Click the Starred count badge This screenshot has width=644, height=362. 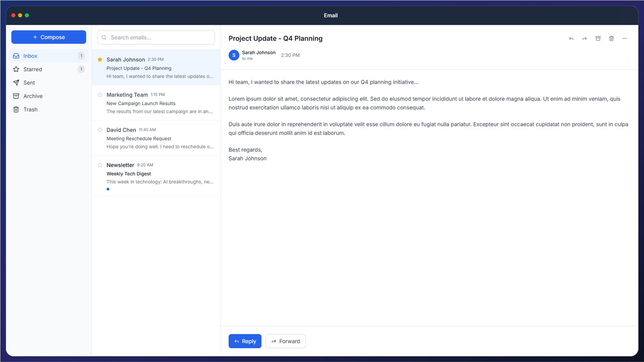coord(81,69)
